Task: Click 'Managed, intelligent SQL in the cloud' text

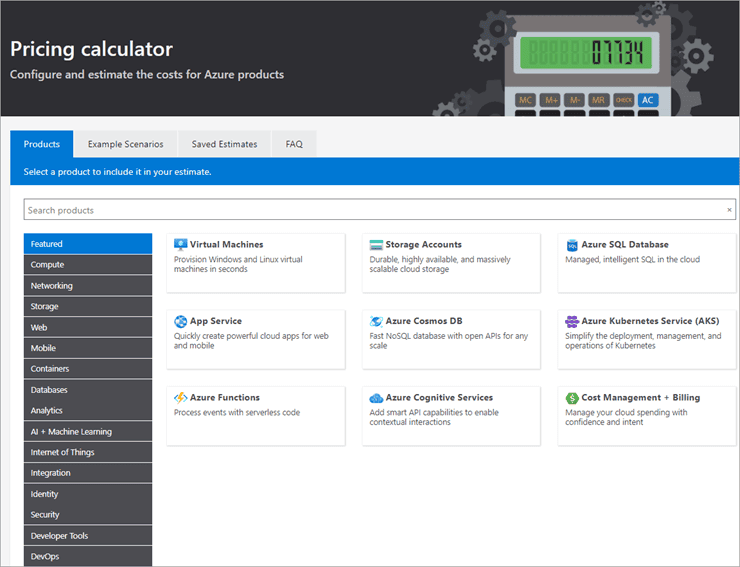Action: tap(632, 259)
